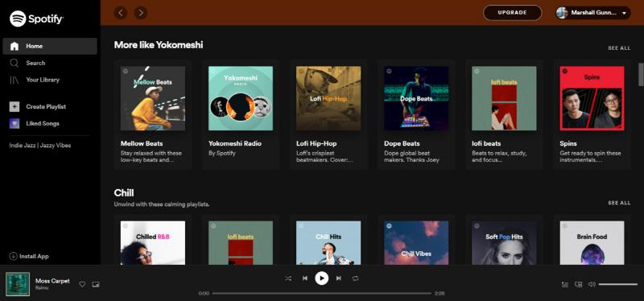Skip to the previous track
The image size is (644, 301).
305,278
